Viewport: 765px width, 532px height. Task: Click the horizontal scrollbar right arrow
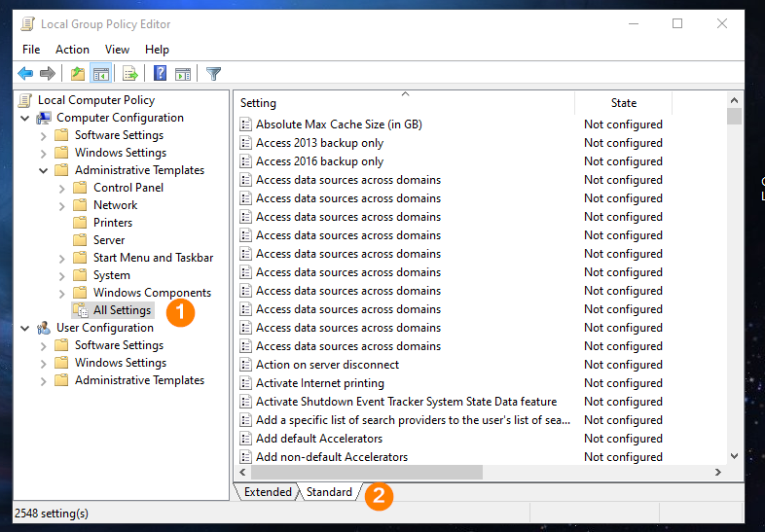click(718, 472)
